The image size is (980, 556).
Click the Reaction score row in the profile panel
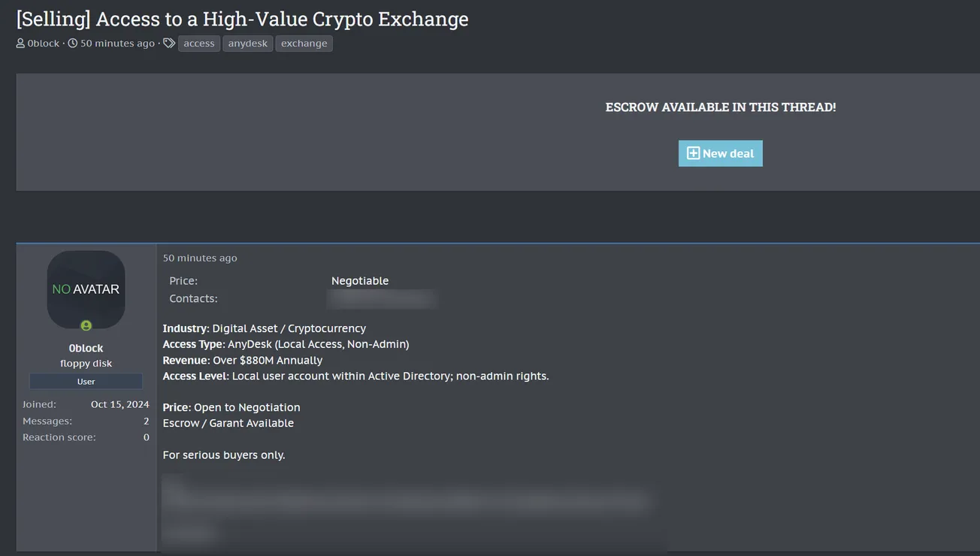click(x=85, y=437)
